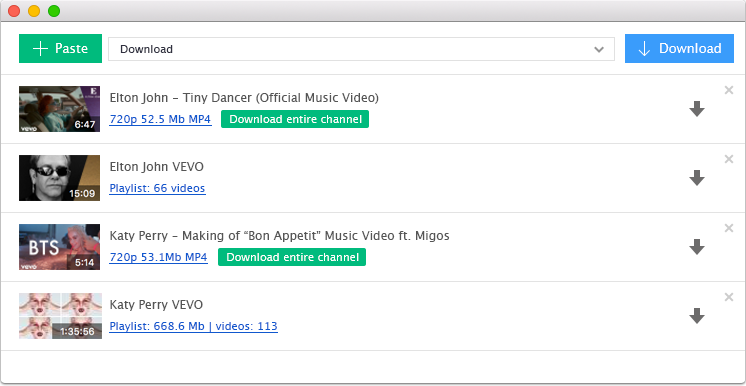Start download arrow for Tiny Dancer video
This screenshot has height=386, width=746.
697,109
